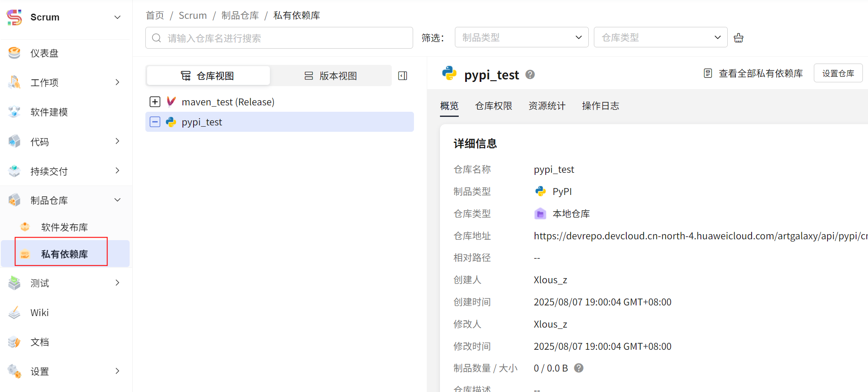
Task: Collapse the pypi_test tree node
Action: point(155,122)
